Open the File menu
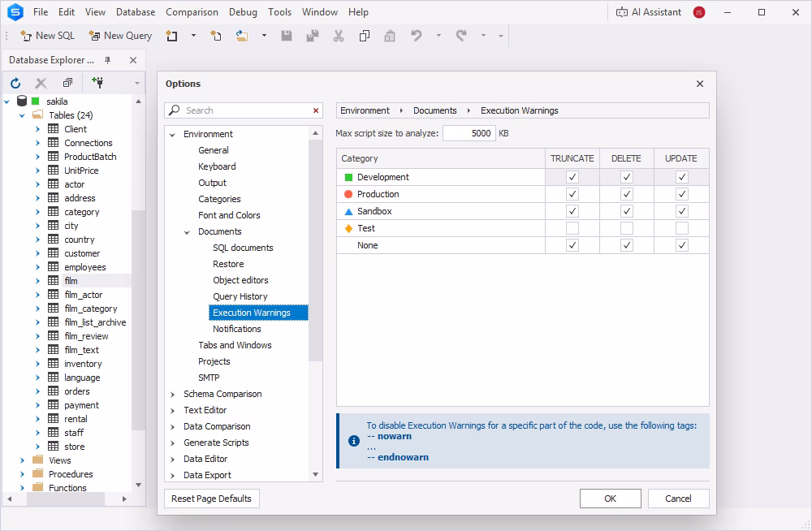Viewport: 812px width, 531px height. [x=41, y=12]
